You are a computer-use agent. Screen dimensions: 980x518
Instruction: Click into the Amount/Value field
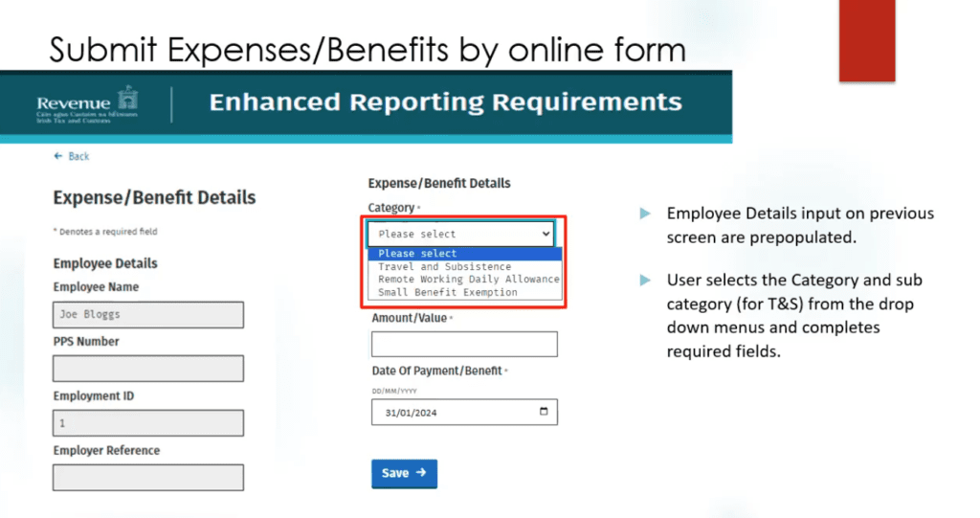pos(464,345)
